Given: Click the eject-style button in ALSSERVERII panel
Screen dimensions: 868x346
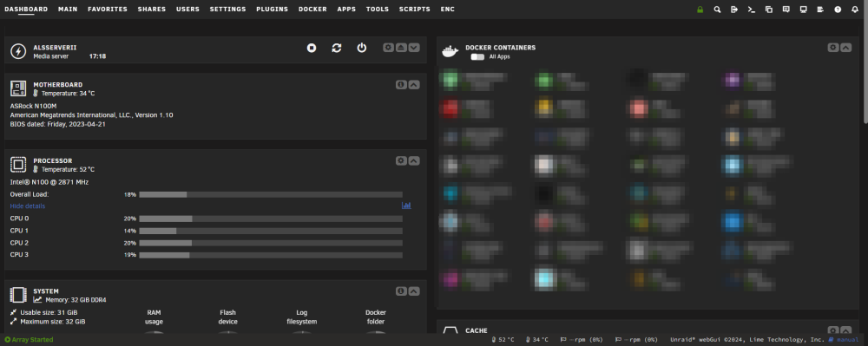Looking at the screenshot, I should (401, 48).
